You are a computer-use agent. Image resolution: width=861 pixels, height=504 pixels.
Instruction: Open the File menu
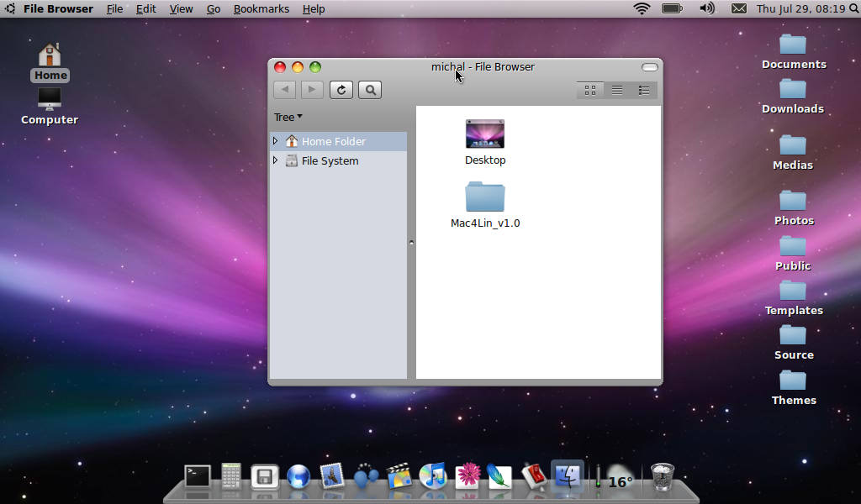tap(114, 8)
